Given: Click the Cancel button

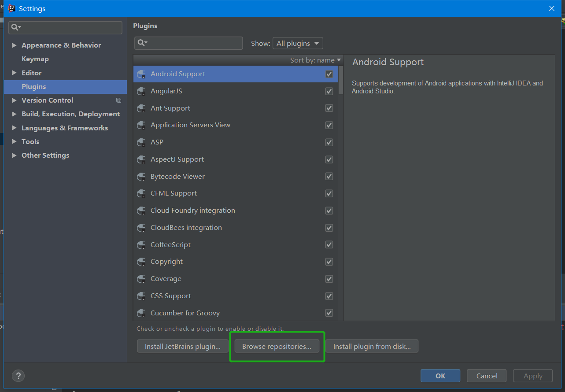Looking at the screenshot, I should [487, 376].
